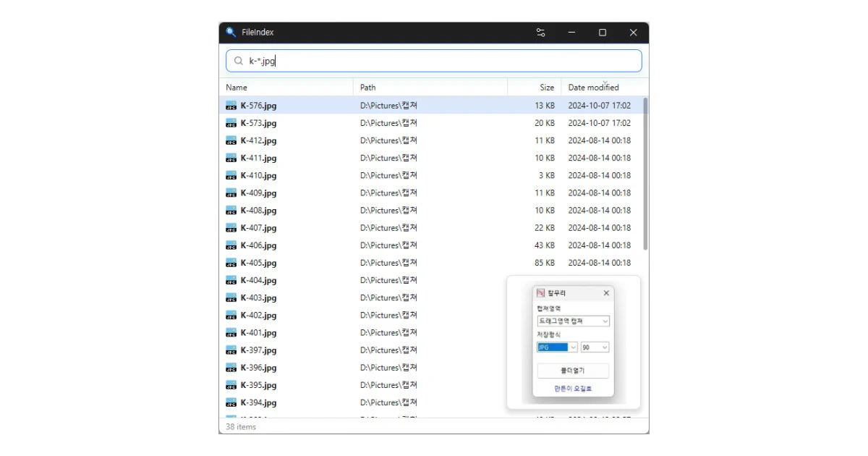The image size is (868, 456).
Task: Click the results list vertical scrollbar
Action: tap(645, 174)
